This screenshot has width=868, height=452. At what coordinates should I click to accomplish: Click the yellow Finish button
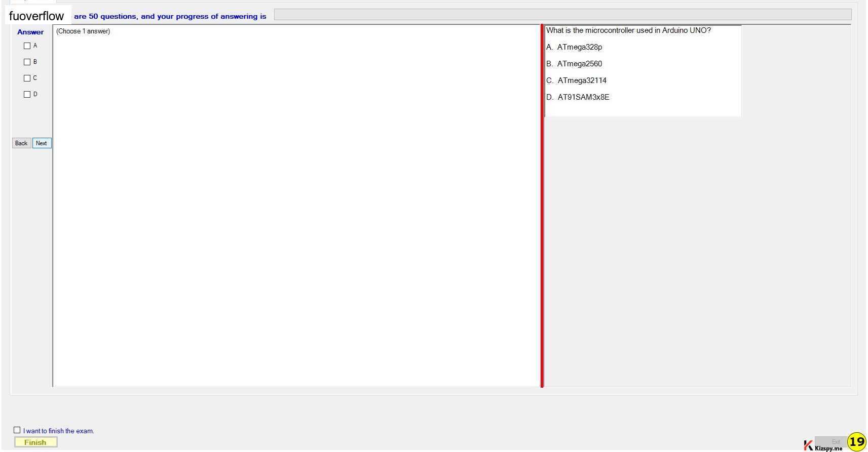click(35, 442)
